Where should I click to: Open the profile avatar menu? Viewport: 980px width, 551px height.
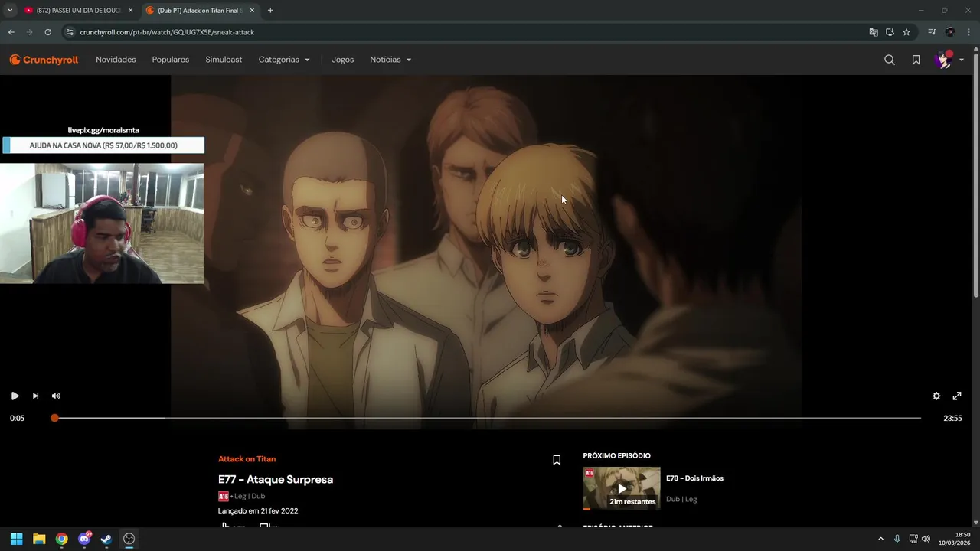pyautogui.click(x=949, y=60)
